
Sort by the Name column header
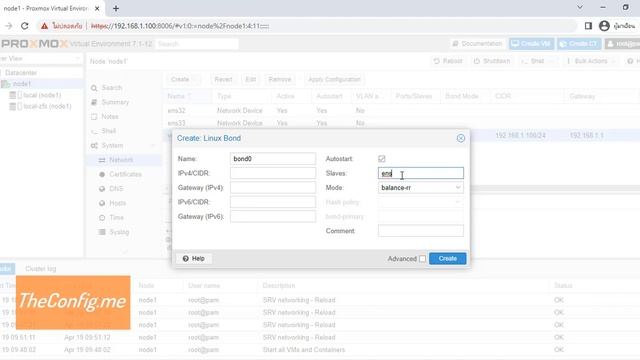(188, 96)
